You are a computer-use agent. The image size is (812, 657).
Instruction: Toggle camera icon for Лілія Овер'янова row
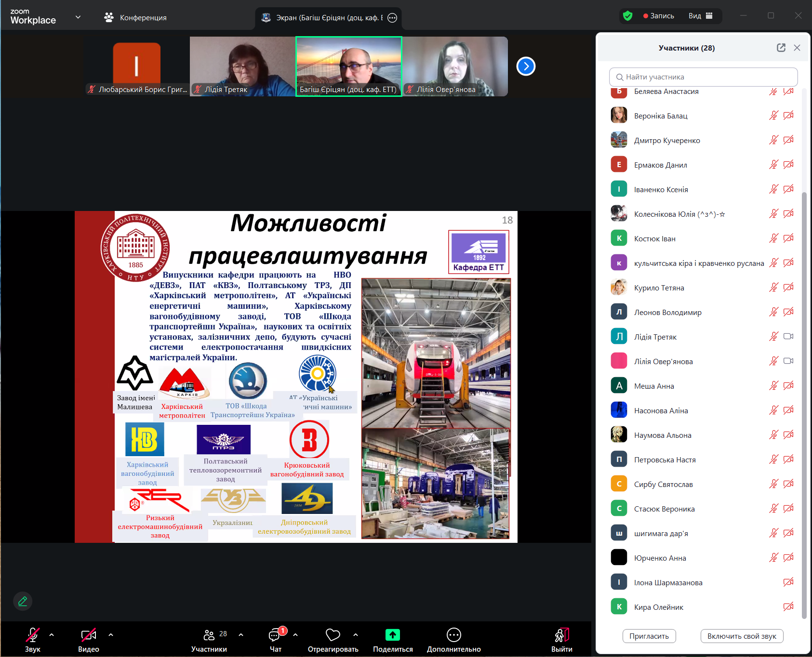(788, 361)
